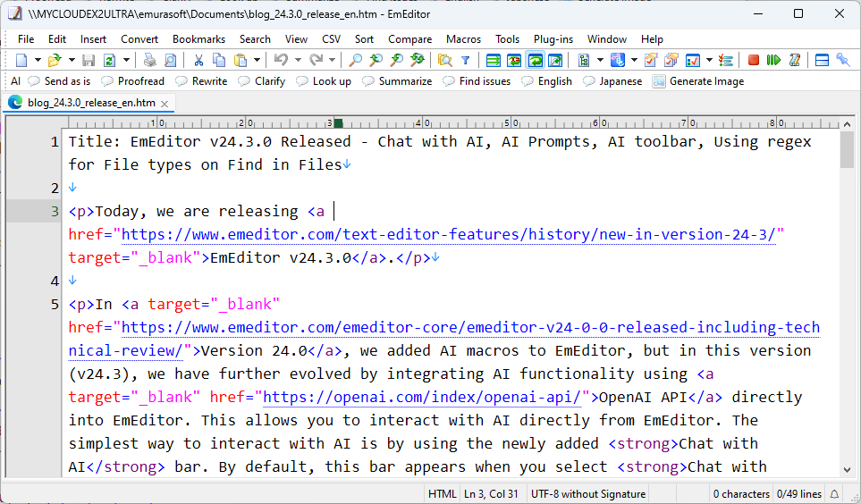
Task: Toggle the highlighted Wrap by Window button
Action: pos(535,60)
